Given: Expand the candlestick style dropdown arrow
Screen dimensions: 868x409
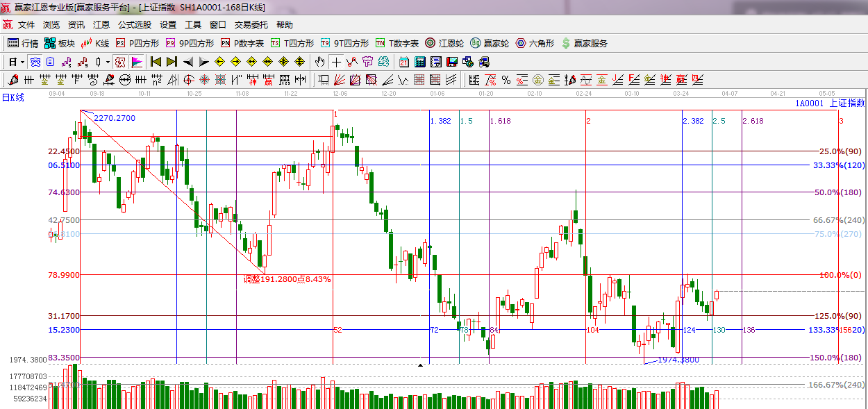Looking at the screenshot, I should click(108, 62).
